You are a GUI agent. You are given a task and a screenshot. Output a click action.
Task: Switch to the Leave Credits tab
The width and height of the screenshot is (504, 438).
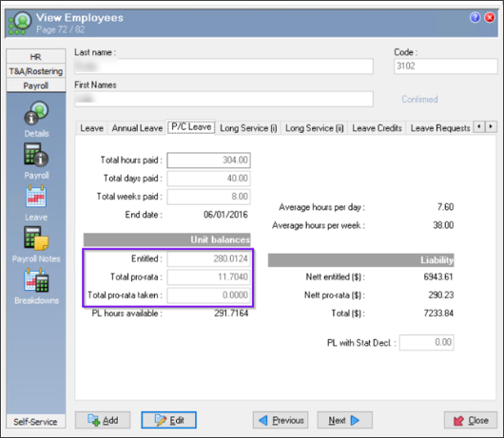tap(377, 128)
